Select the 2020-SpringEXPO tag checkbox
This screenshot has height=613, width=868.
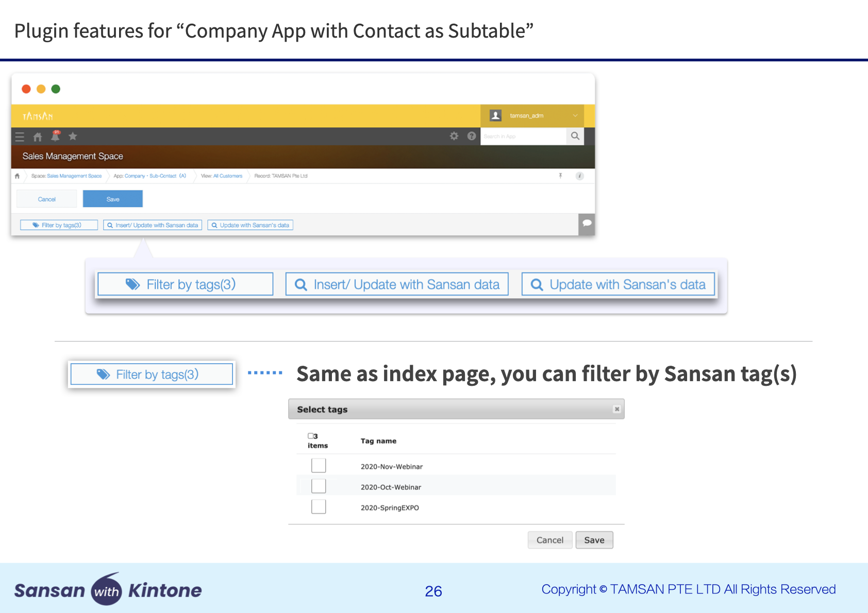point(319,507)
